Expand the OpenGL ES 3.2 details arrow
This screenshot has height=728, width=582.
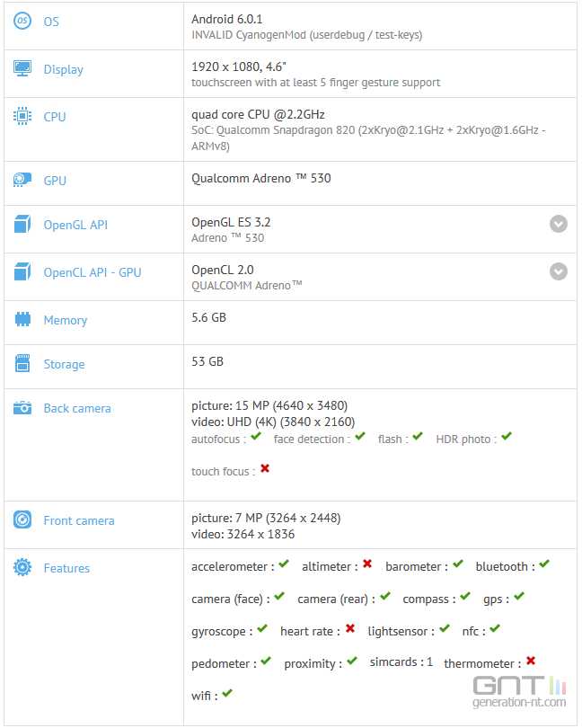[559, 224]
